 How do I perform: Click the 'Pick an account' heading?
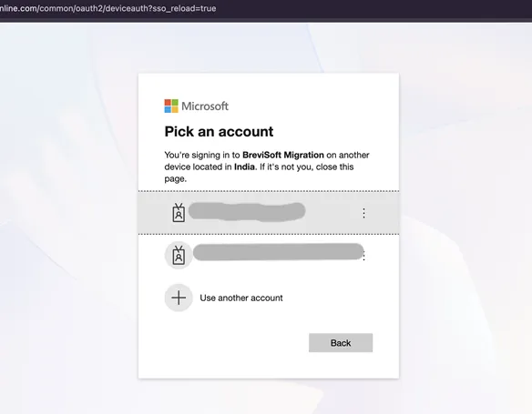coord(219,131)
